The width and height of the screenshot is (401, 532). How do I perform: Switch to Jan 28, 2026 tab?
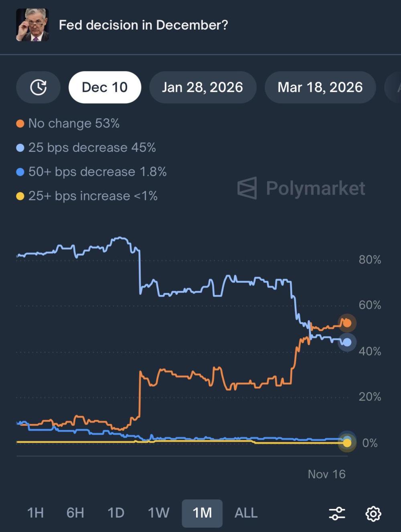pos(203,87)
